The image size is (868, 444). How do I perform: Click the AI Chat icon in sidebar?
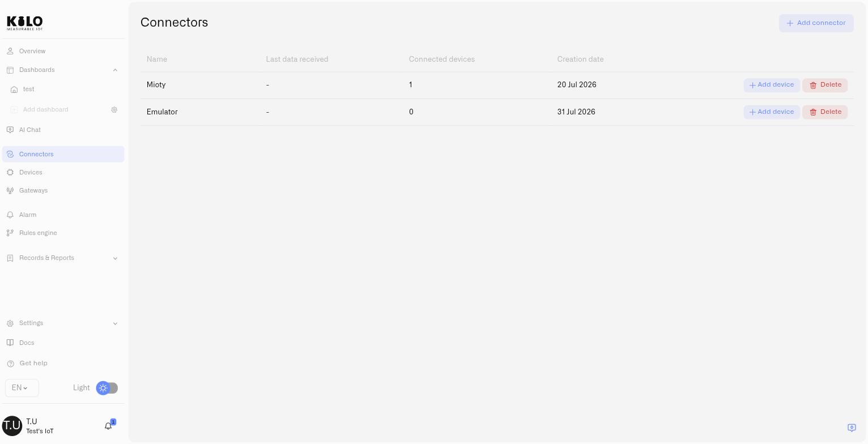pos(10,130)
